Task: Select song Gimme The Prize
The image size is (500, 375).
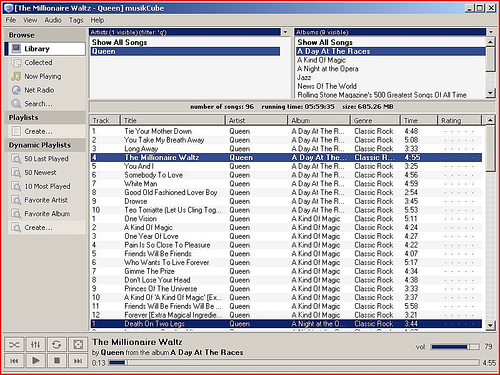Action: (x=286, y=271)
